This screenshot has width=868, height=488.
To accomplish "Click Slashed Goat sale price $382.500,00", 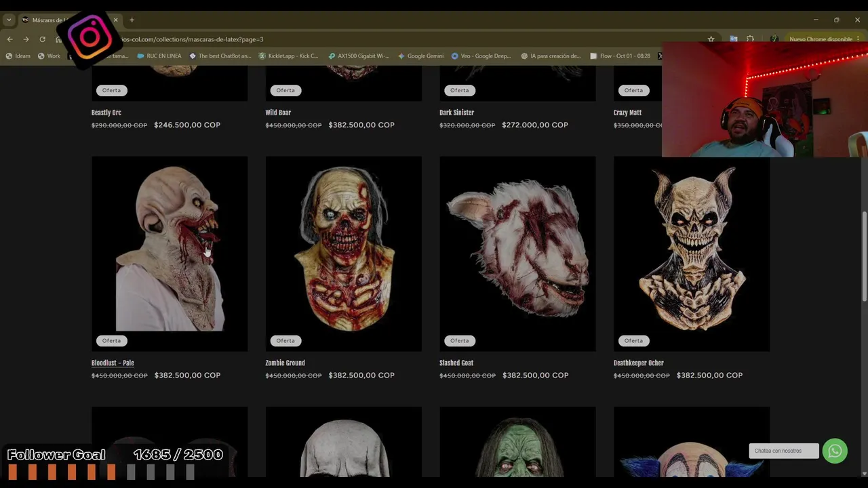I will (x=535, y=375).
